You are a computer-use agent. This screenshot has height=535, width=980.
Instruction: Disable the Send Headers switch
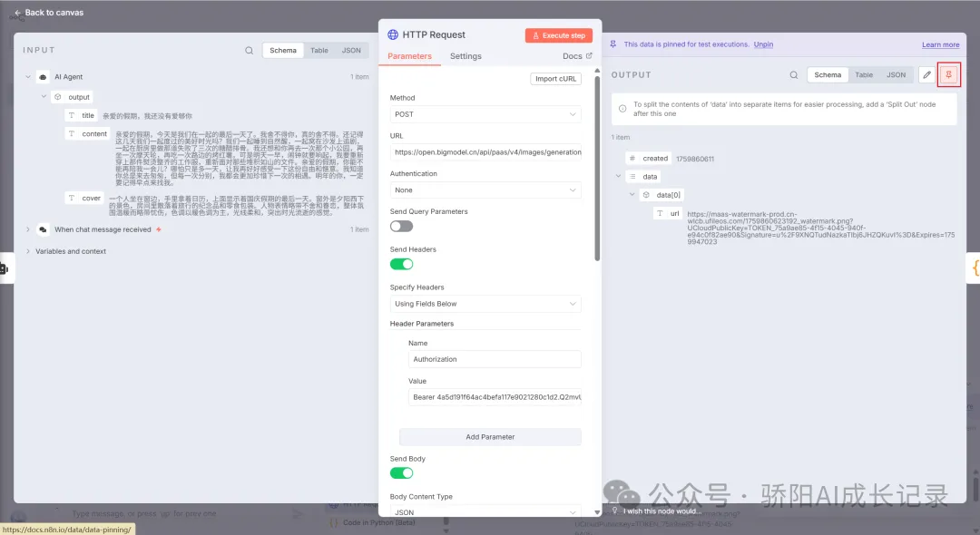(401, 264)
